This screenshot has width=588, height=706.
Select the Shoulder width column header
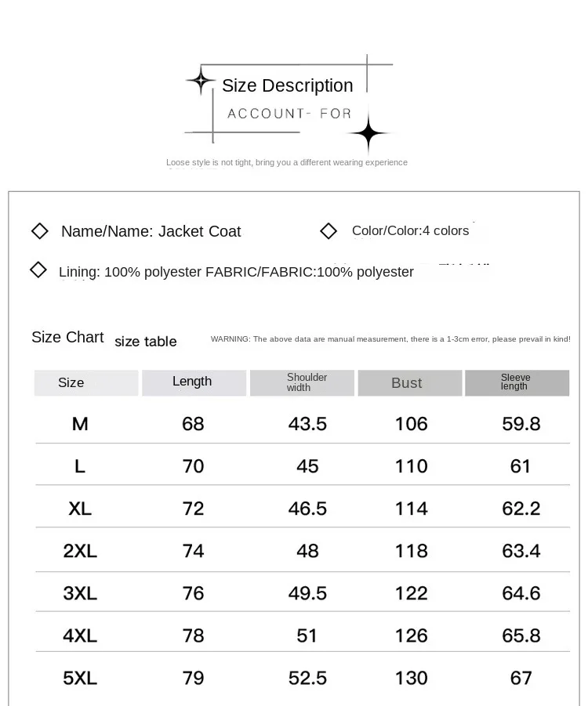pyautogui.click(x=302, y=382)
